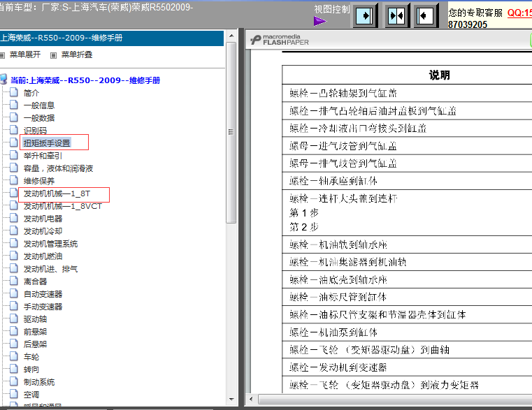Open 容量，液体和润滑液 section
Image resolution: width=532 pixels, height=410 pixels.
click(58, 168)
